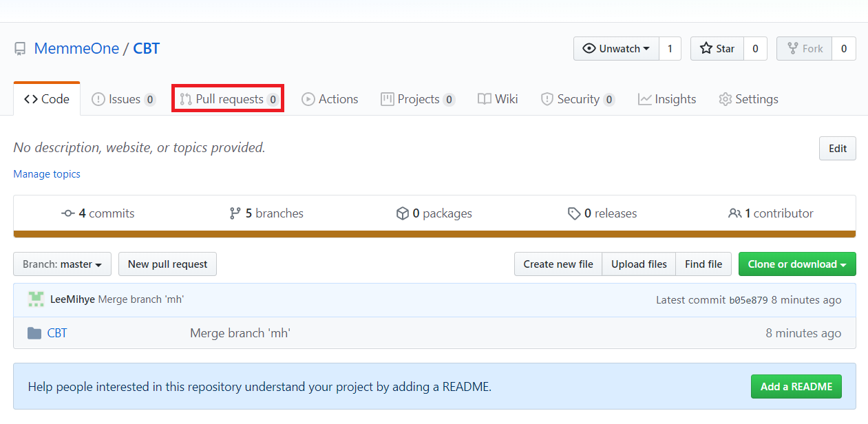The height and width of the screenshot is (424, 868).
Task: Open the Projects tab
Action: 418,99
